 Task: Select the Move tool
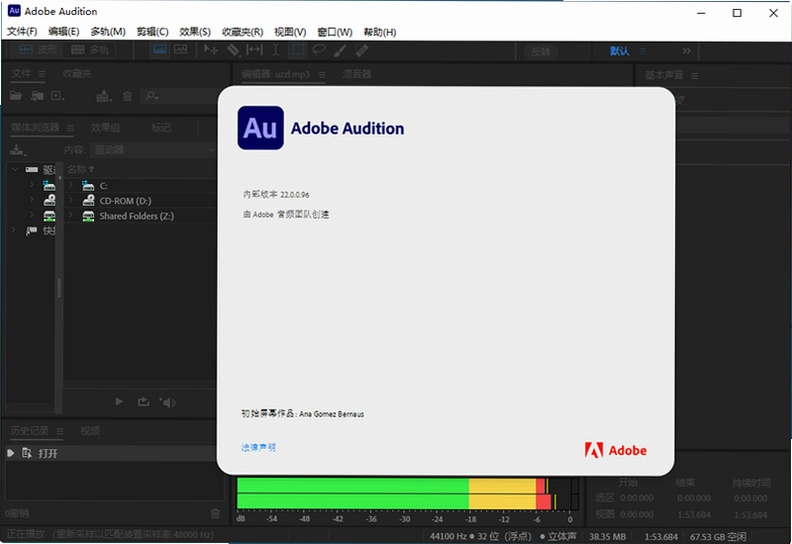(211, 50)
